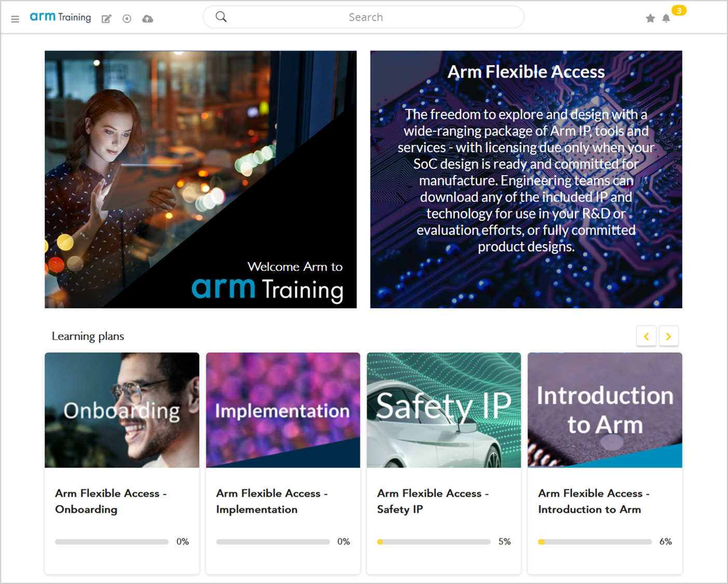Focus the Search input field

pos(363,17)
